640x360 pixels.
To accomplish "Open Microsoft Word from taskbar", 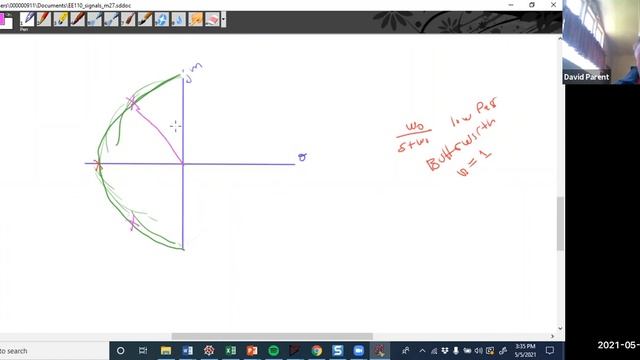I will [x=187, y=351].
